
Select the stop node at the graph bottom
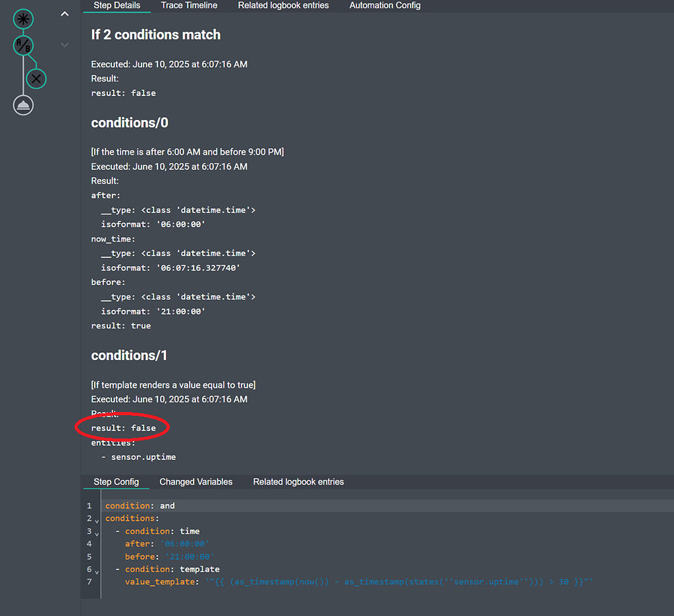[x=23, y=105]
